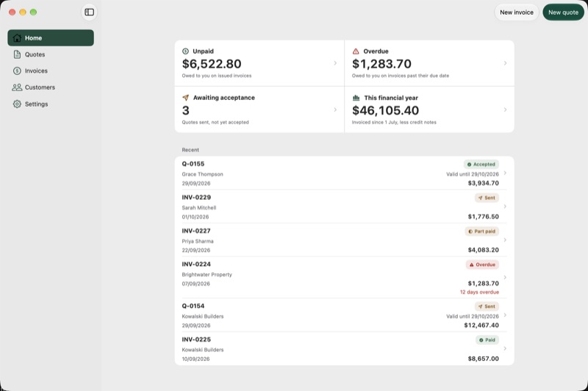Viewport: 588px width, 391px height.
Task: Click customer name Grace Thompson
Action: point(203,174)
